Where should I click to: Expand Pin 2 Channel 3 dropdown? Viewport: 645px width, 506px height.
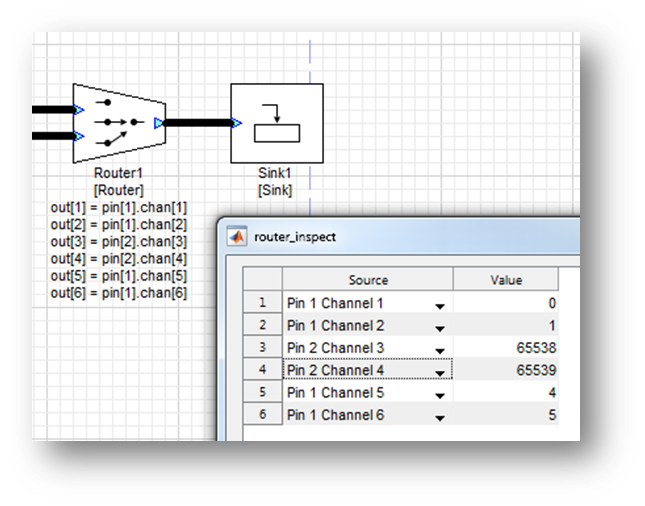[439, 349]
